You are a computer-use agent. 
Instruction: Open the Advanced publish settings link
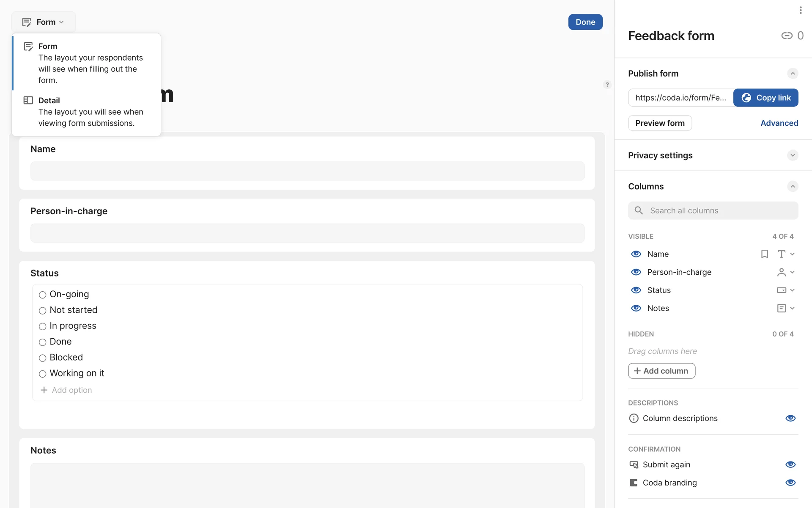point(779,123)
